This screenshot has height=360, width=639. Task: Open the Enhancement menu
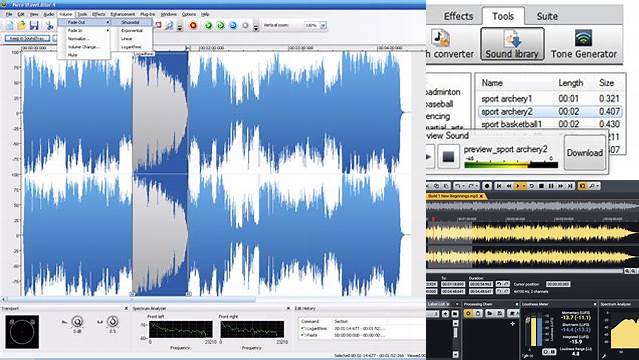(x=122, y=14)
